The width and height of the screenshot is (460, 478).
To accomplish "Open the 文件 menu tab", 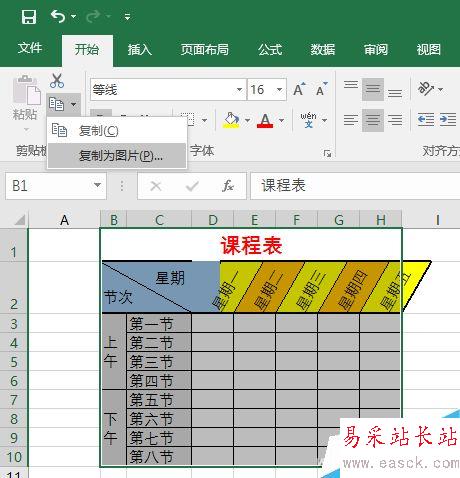I will pos(30,48).
